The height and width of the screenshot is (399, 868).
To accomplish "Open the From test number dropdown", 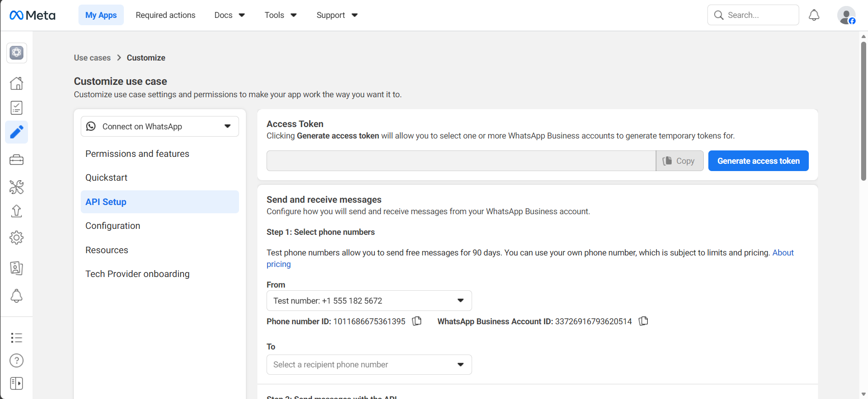I will (x=369, y=301).
